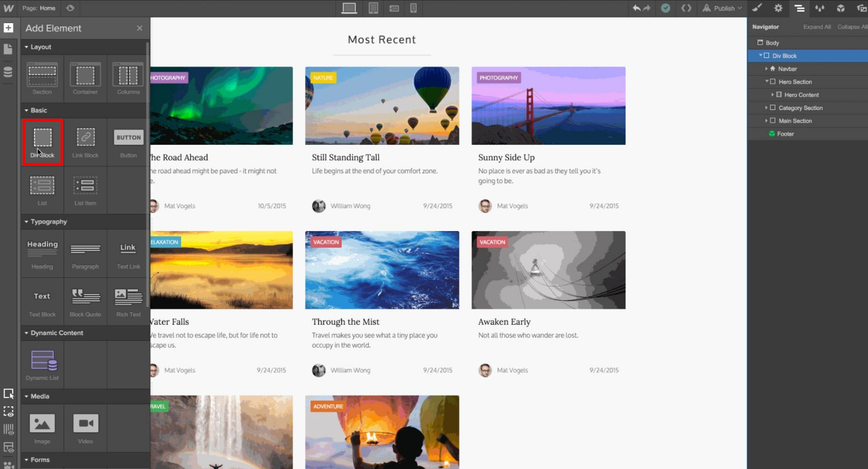
Task: Close the Add Element panel
Action: point(140,28)
